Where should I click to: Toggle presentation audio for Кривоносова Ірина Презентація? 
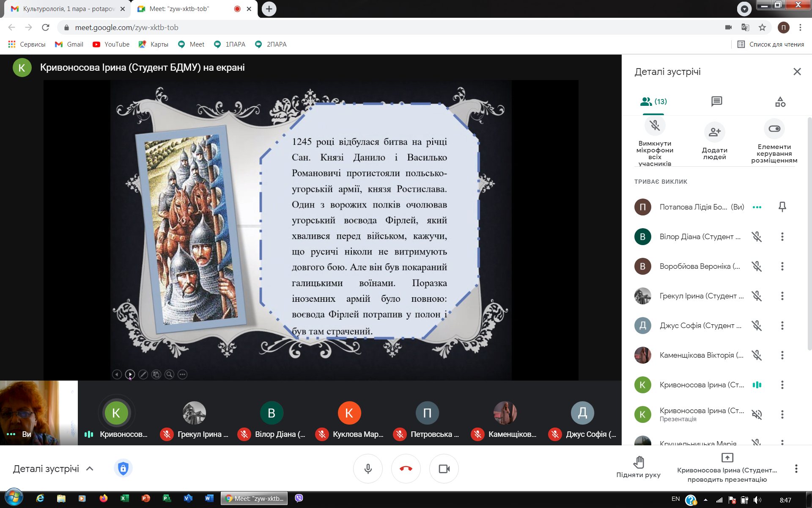(x=757, y=414)
